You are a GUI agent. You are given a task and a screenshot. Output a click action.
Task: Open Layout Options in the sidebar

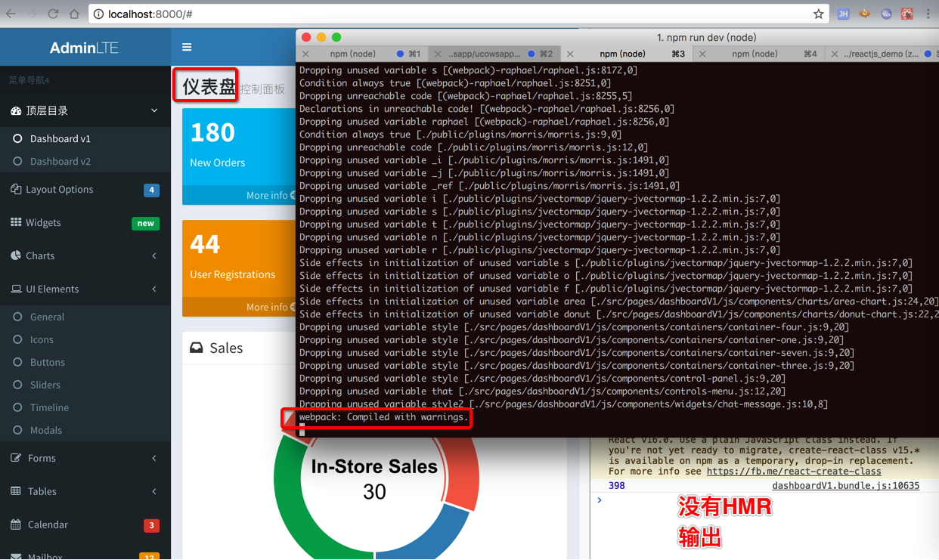pos(60,189)
